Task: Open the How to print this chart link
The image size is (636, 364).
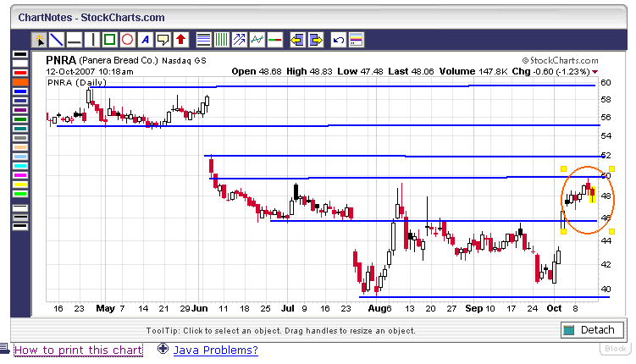Action: (x=78, y=350)
